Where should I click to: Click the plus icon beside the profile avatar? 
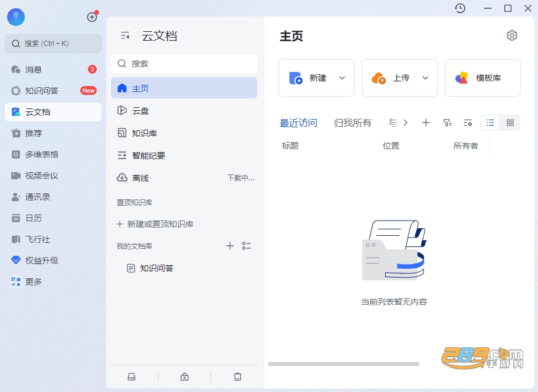tap(92, 17)
